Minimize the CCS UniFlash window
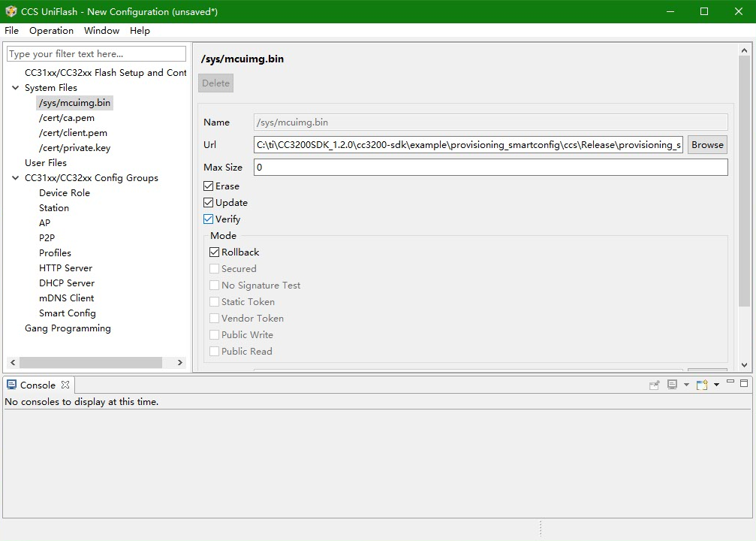The width and height of the screenshot is (756, 541). pos(670,11)
